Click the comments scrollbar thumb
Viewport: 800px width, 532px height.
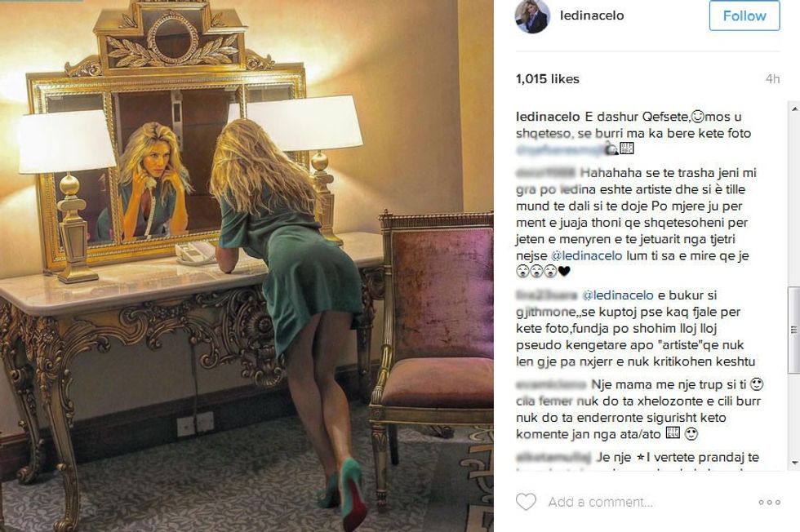pos(794,330)
